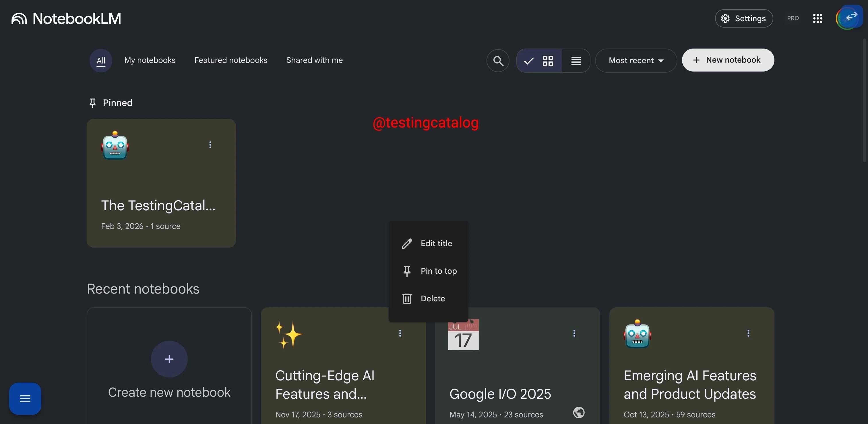Click the NotebookLM home logo

(66, 18)
